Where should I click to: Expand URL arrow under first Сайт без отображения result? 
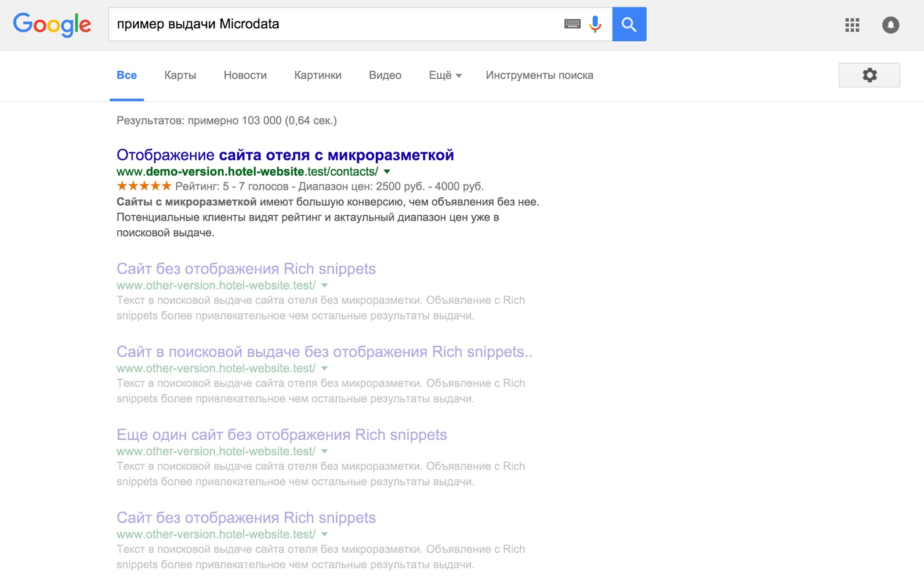[x=325, y=285]
